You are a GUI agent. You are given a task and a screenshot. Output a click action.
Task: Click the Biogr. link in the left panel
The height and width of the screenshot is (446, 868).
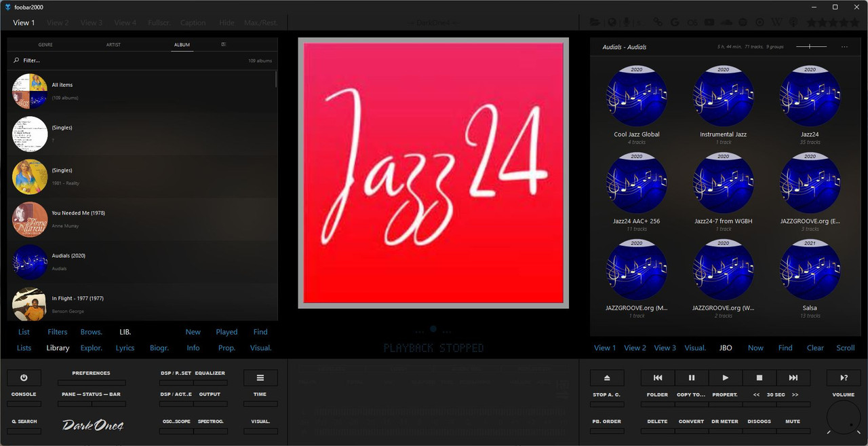(x=159, y=348)
